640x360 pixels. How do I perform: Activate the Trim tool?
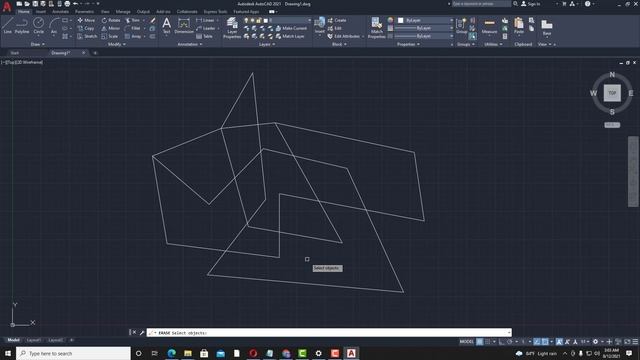pyautogui.click(x=132, y=20)
